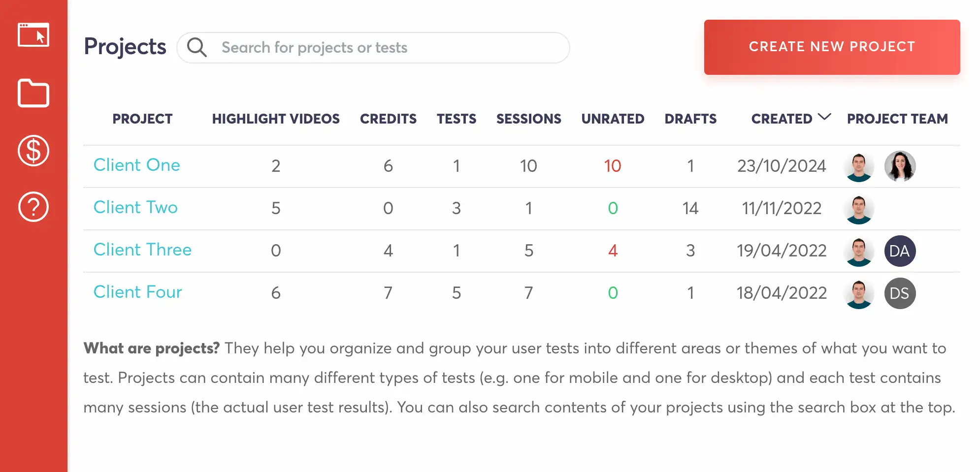Sort projects by the TESTS column

(456, 119)
